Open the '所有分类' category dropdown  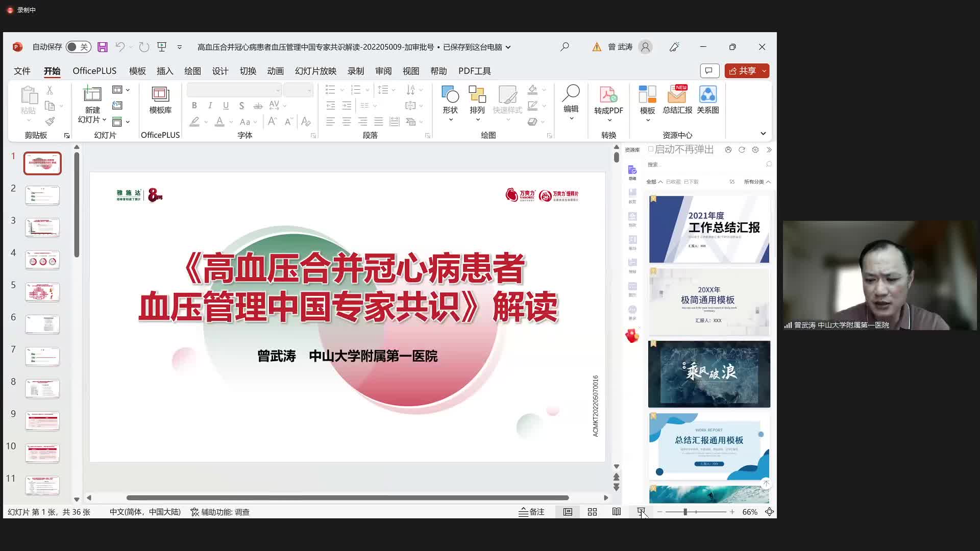(x=757, y=182)
